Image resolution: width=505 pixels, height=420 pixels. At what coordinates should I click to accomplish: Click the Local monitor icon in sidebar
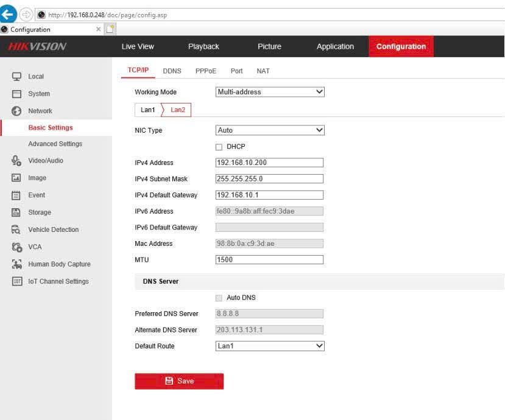[x=17, y=77]
